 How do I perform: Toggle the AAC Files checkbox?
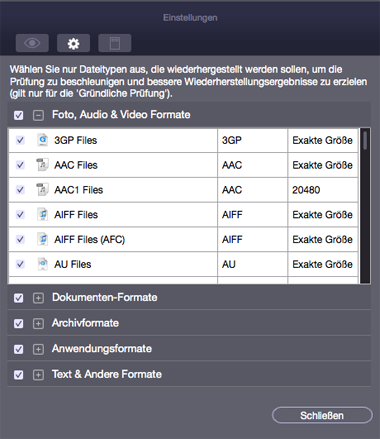[20, 165]
